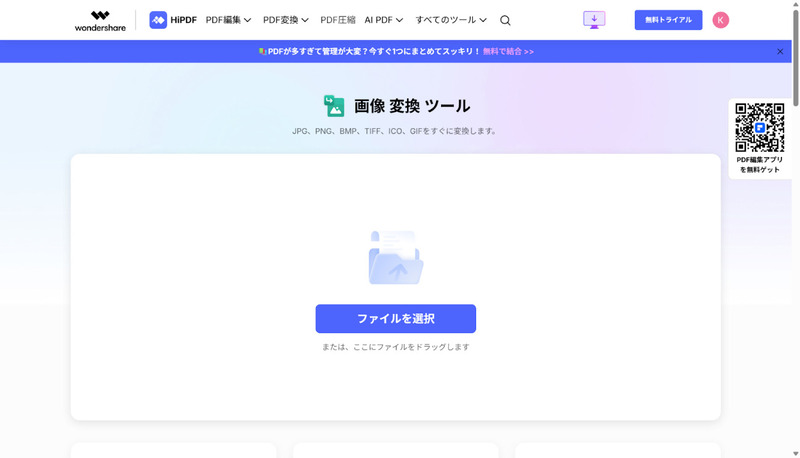Follow the 無料で結合 >> banner link
Viewport: 800px width, 458px height.
click(x=508, y=52)
